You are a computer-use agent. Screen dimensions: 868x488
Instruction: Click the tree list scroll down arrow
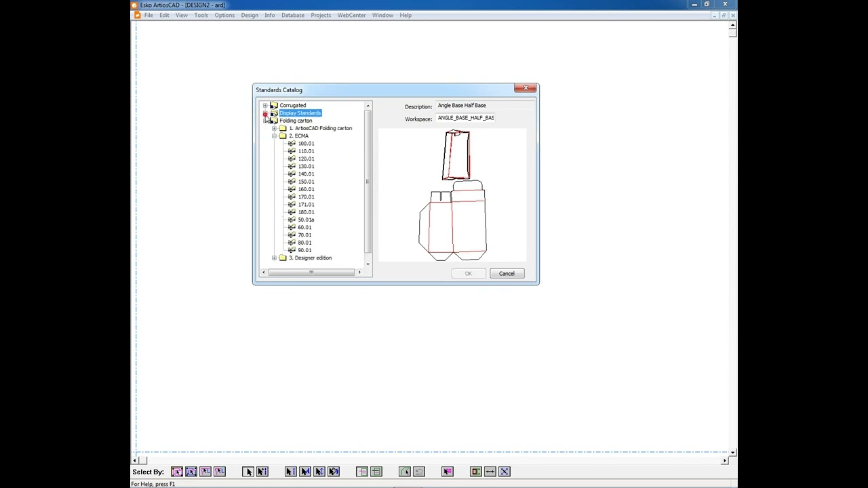pos(368,264)
